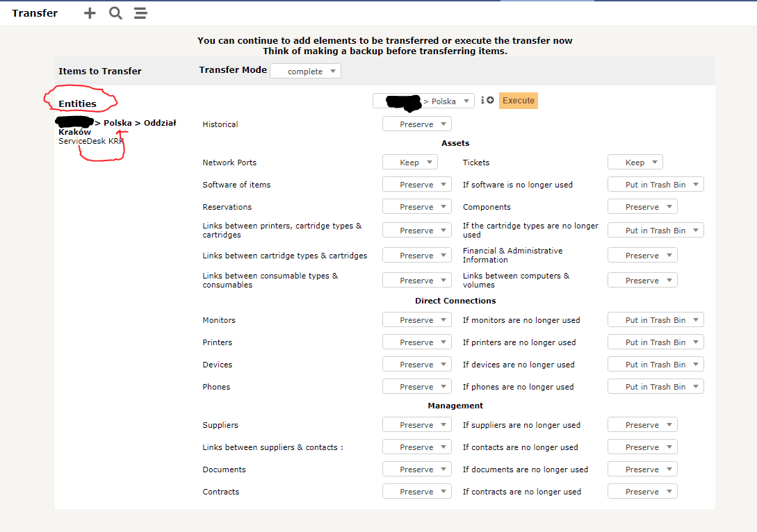Open the unused software Put in Trash Bin dropdown
757x532 pixels.
click(x=655, y=183)
